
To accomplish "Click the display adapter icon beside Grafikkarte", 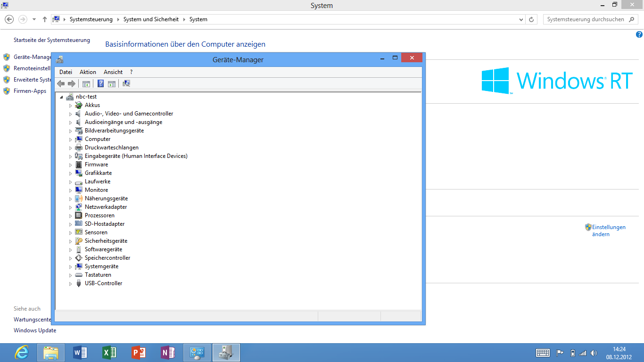I will (x=79, y=173).
